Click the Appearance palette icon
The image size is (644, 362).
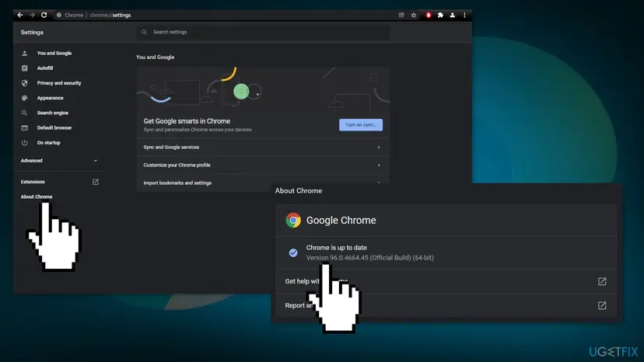[x=25, y=98]
